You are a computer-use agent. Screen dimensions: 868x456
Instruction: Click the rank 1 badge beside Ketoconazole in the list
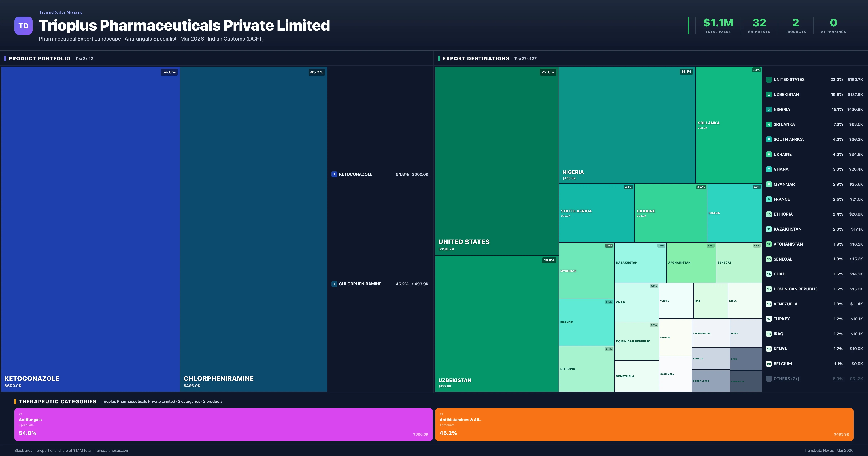click(x=334, y=174)
